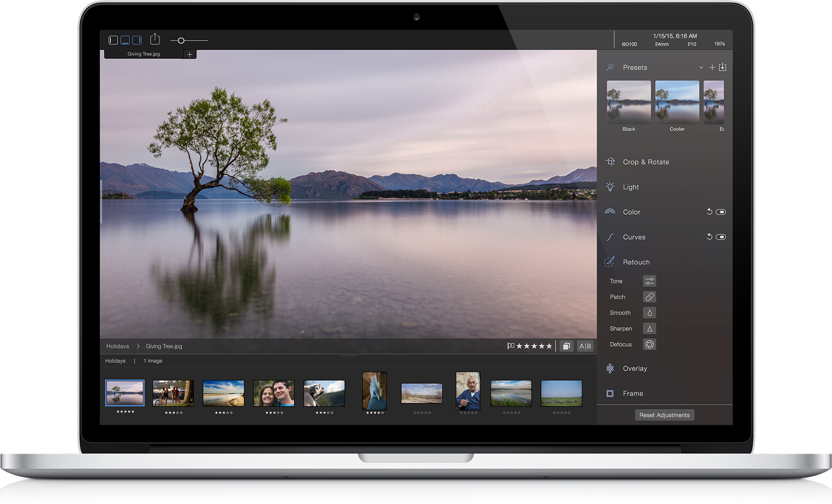Viewport: 832px width, 504px height.
Task: Expand the Presets dropdown chevron
Action: click(x=701, y=68)
